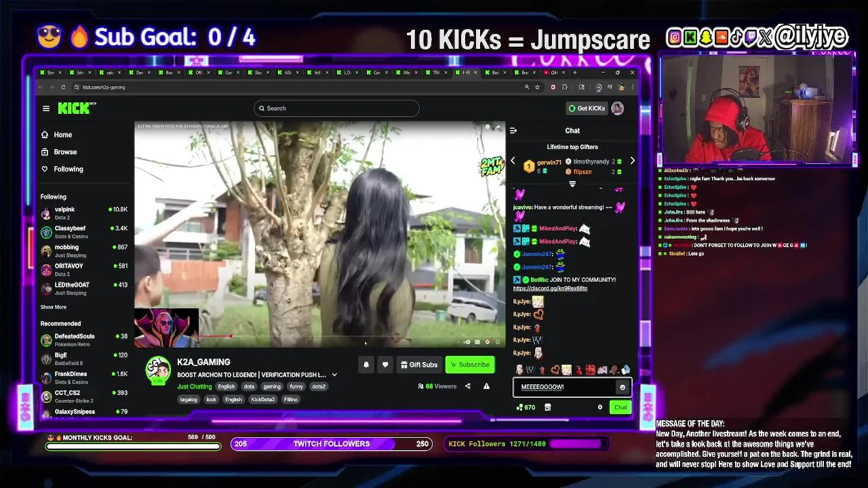Click the green Subscribe button
Screen dimensions: 868x488
click(469, 365)
